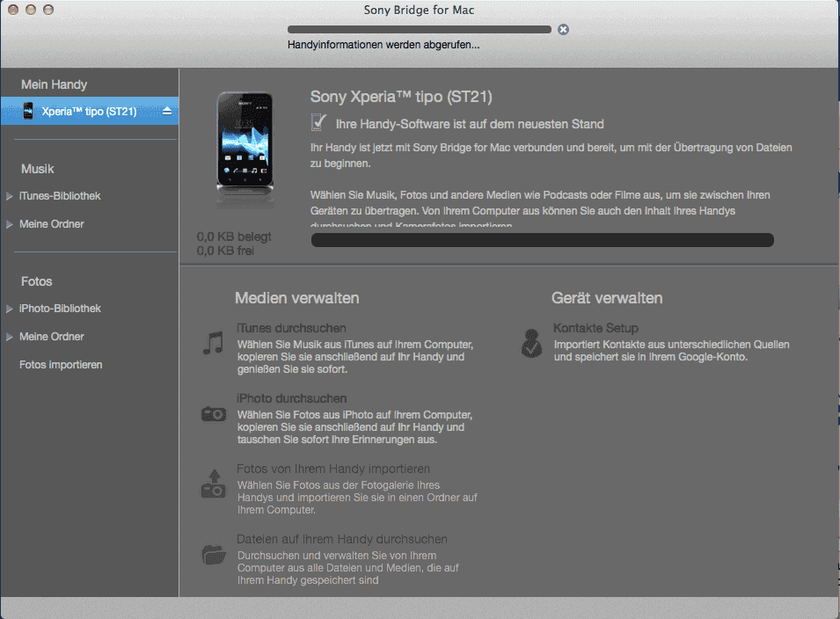Click the Mein Handy section header
Screen dimensions: 840x619
tap(55, 84)
